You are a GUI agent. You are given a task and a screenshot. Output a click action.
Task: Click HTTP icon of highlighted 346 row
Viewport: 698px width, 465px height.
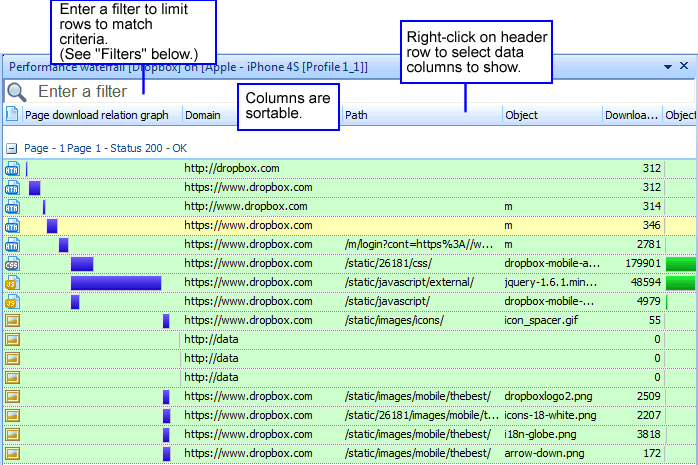point(12,226)
